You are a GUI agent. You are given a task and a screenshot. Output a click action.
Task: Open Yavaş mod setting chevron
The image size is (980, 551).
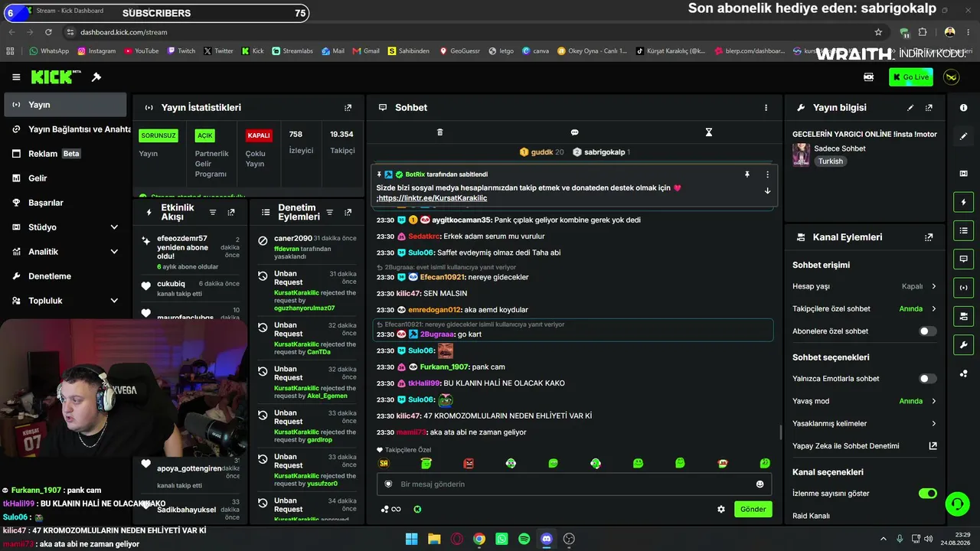[933, 401]
